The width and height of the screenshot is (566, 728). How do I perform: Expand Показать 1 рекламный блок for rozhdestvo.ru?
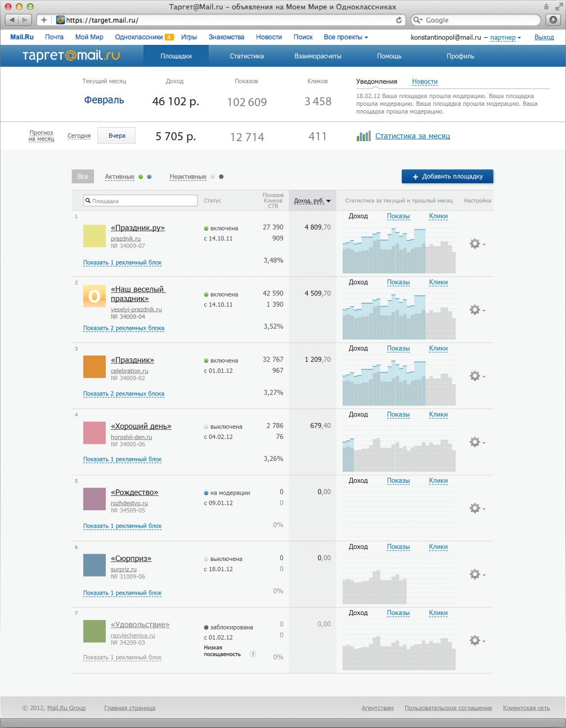tap(122, 526)
